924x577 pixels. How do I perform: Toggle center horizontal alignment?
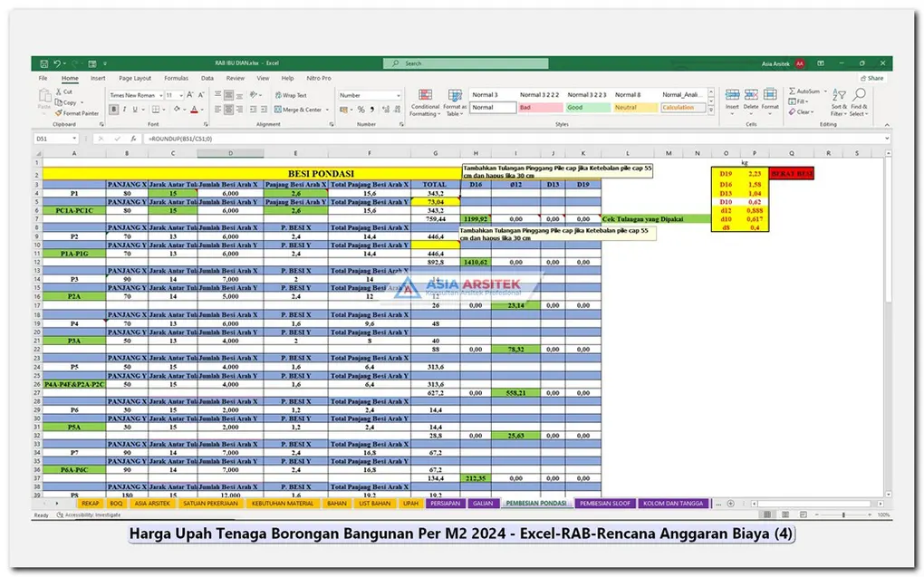pyautogui.click(x=228, y=110)
